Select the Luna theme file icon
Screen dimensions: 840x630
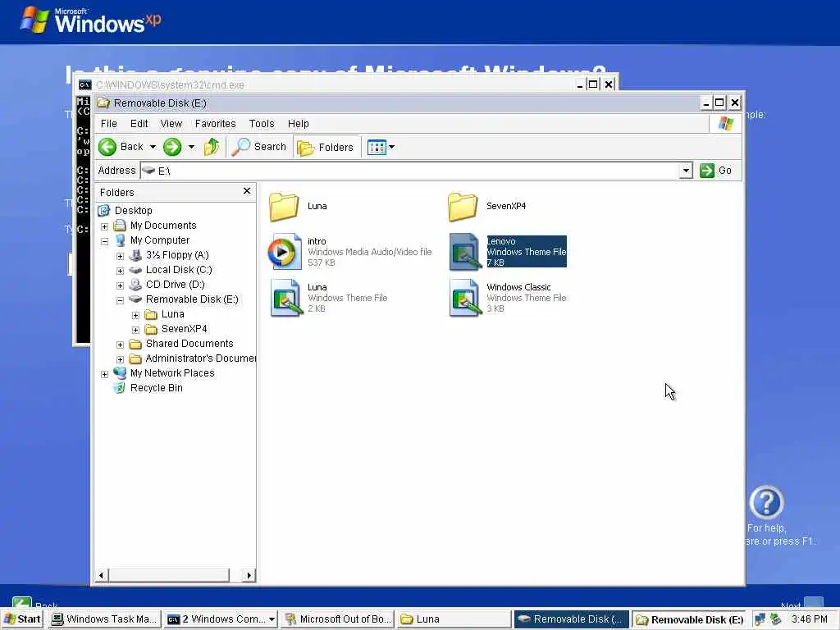click(286, 297)
